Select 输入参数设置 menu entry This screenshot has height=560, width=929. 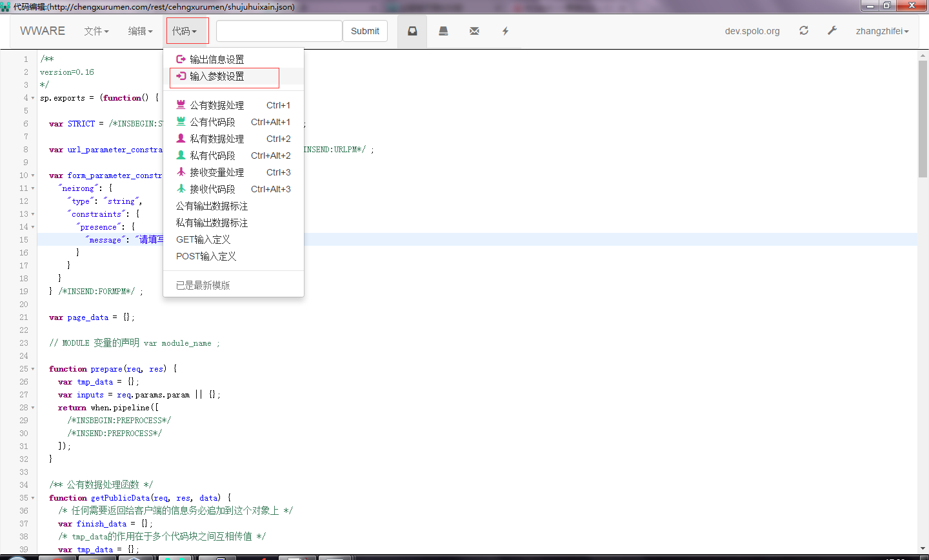tap(234, 76)
